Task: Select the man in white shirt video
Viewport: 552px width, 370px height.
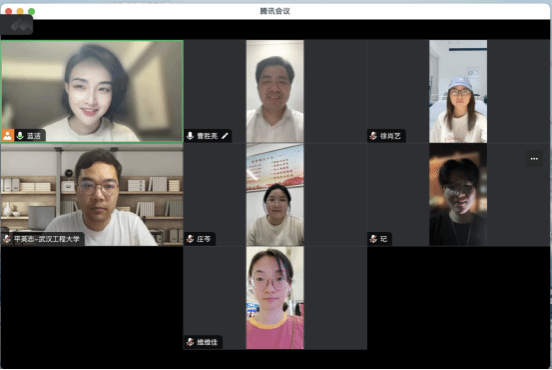Action: click(x=275, y=91)
